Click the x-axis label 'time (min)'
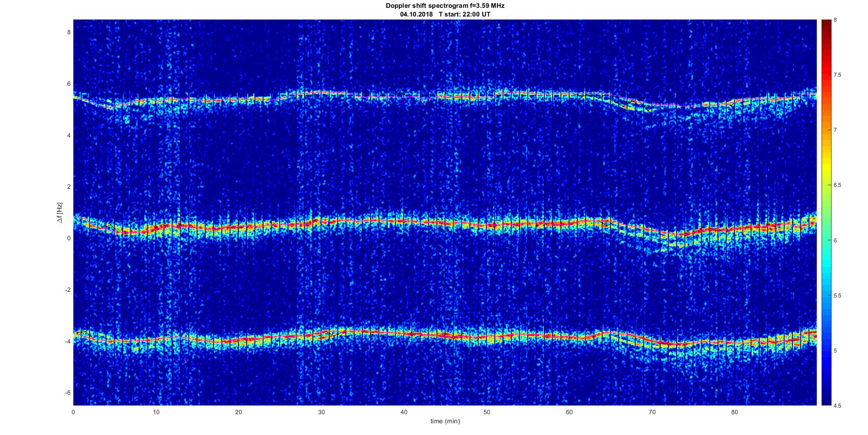The height and width of the screenshot is (435, 868). (x=445, y=421)
